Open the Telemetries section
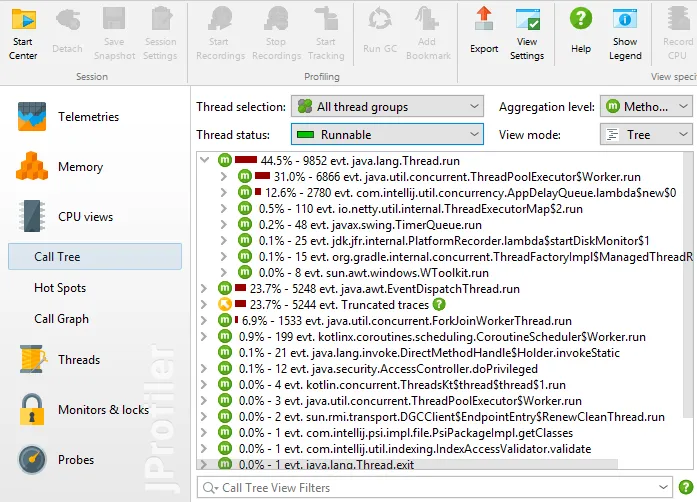The height and width of the screenshot is (502, 697). point(69,117)
